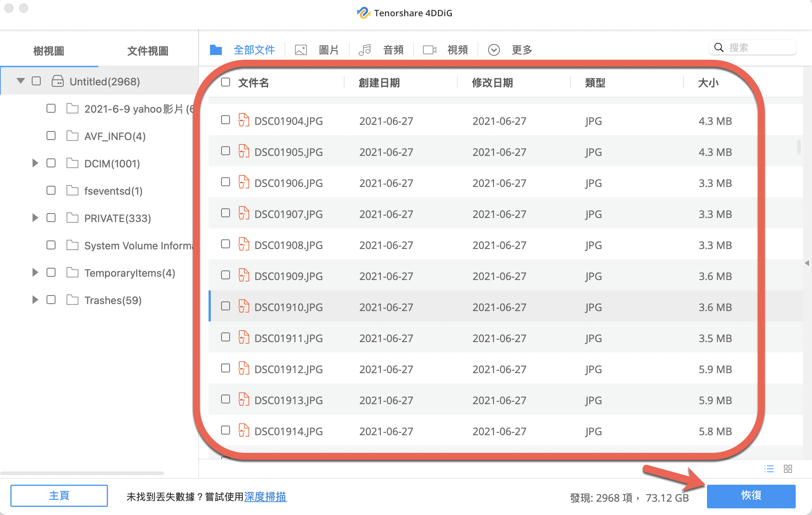812x515 pixels.
Task: Switch to the 樹視圖 tab
Action: [x=49, y=51]
